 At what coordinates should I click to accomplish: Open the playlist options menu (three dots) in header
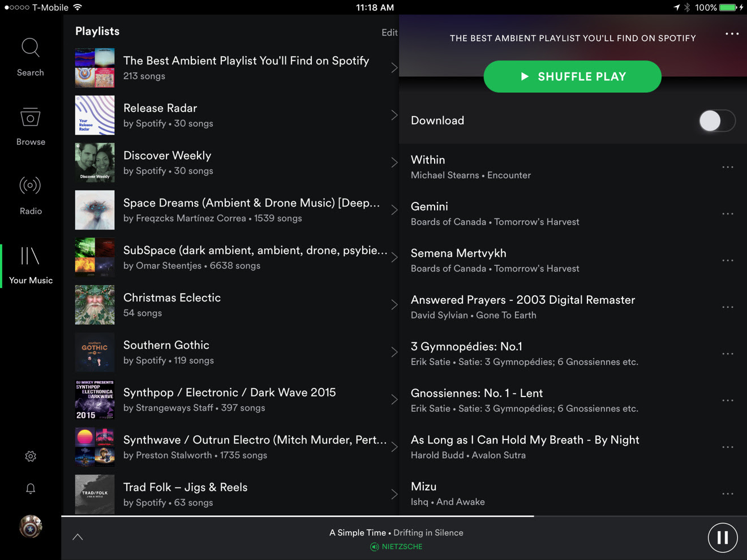tap(732, 34)
